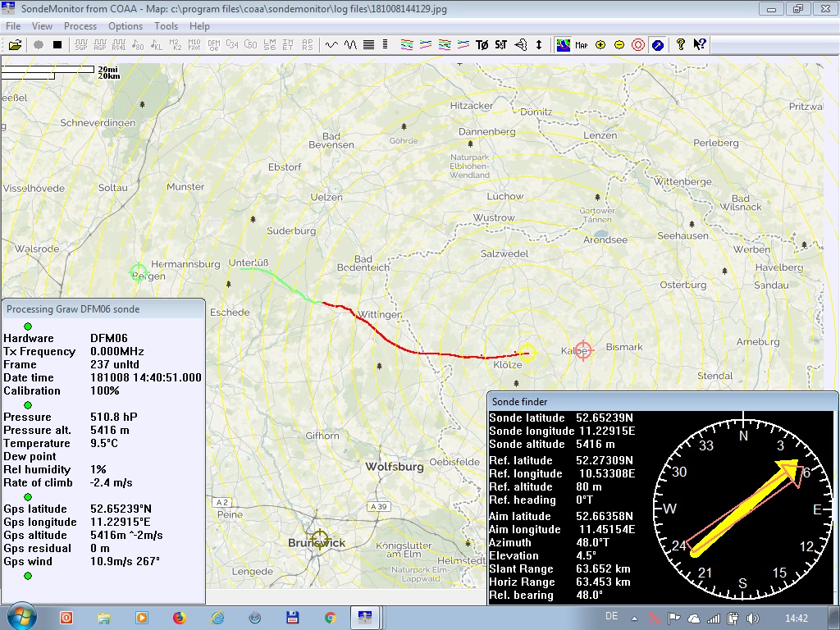The width and height of the screenshot is (840, 630).
Task: Open the second multicolor graph view
Action: (426, 45)
